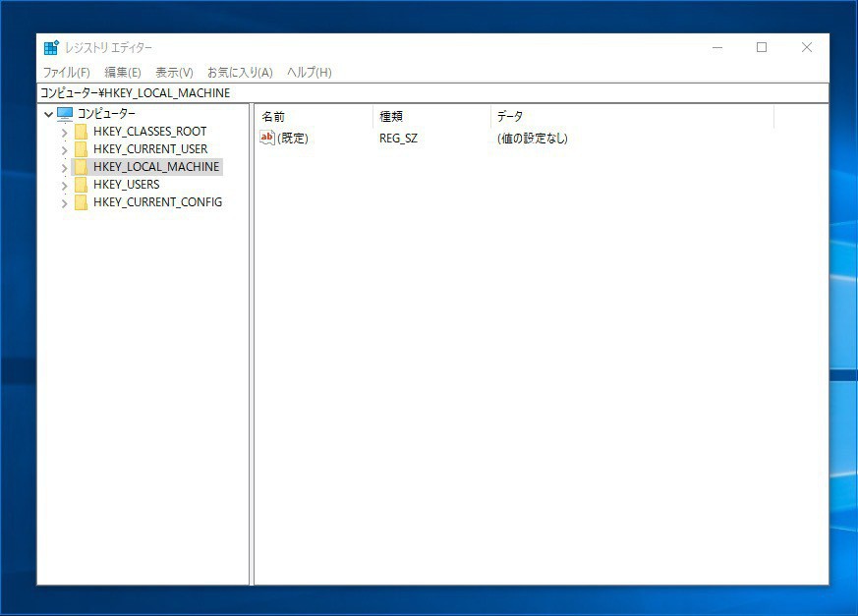Screen dimensions: 858x616
Task: Click the REG_SZ type cell
Action: coord(398,139)
